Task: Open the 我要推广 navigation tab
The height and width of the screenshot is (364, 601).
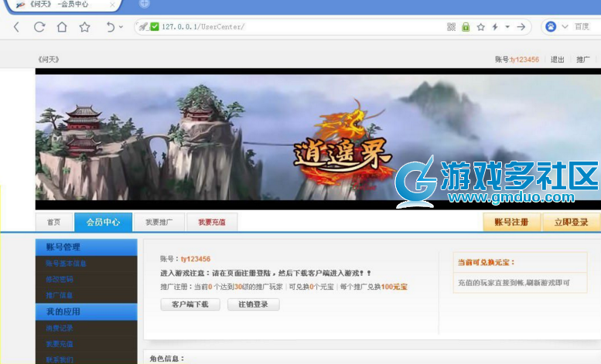Action: [x=159, y=223]
